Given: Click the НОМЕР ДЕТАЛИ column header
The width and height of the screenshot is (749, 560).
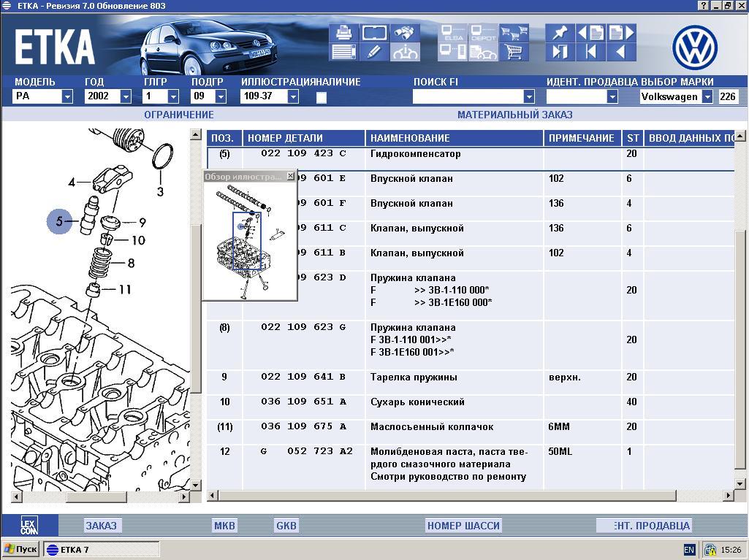Looking at the screenshot, I should pos(304,138).
